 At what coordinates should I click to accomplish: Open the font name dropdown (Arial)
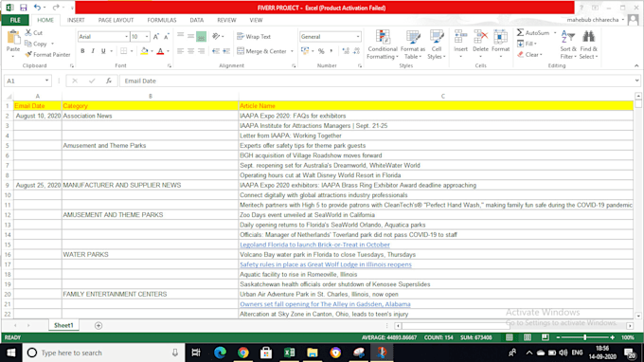[x=126, y=37]
